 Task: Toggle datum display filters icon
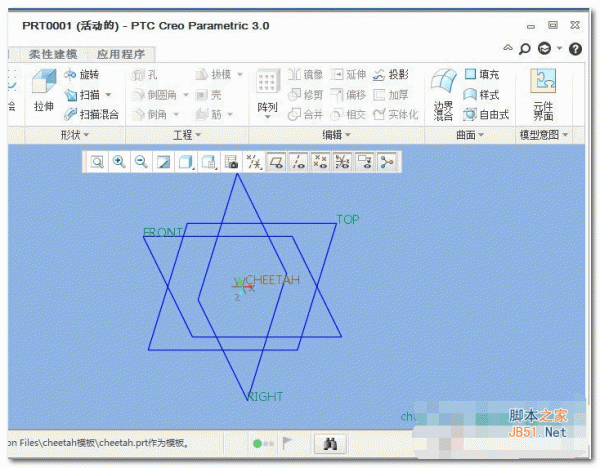click(253, 162)
